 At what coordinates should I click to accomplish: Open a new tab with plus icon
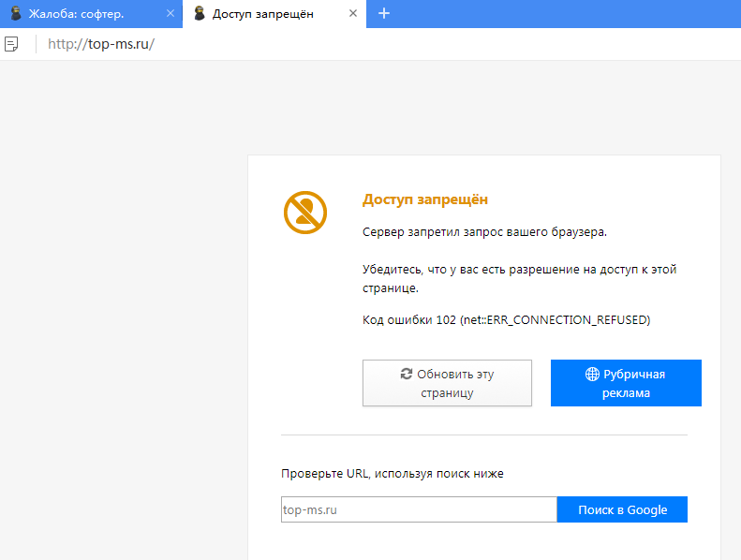[x=384, y=13]
